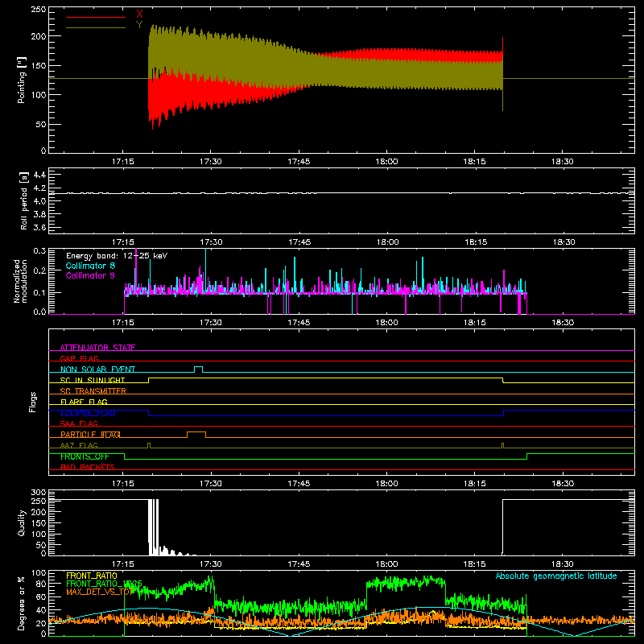The height and width of the screenshot is (644, 644).
Task: Click the SC_IN_SUNLIGHT flag label
Action: pos(93,380)
